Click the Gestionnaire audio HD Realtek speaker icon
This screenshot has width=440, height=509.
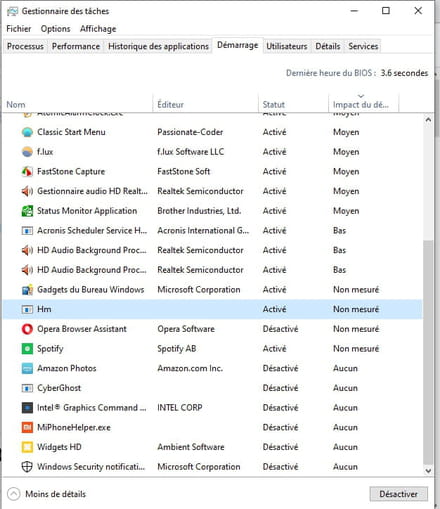[x=27, y=191]
